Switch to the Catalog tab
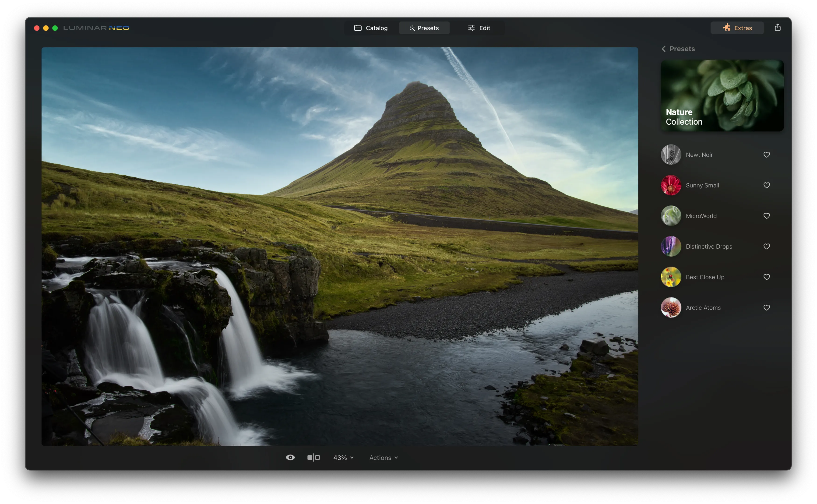The image size is (817, 504). point(371,28)
